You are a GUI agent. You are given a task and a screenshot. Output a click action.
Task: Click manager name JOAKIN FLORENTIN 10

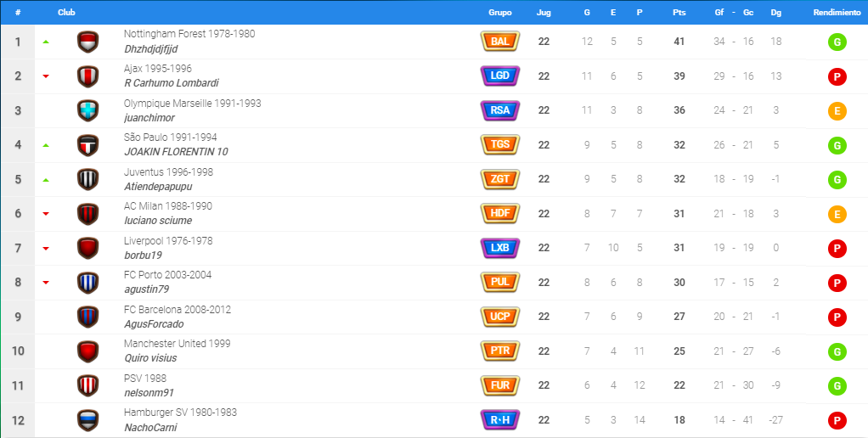176,152
